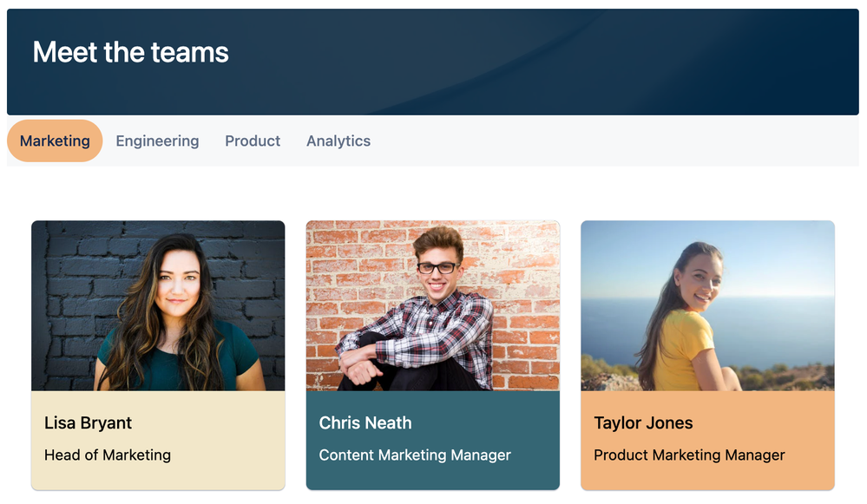Click the Product Marketing Manager job title
The height and width of the screenshot is (504, 867).
(688, 455)
